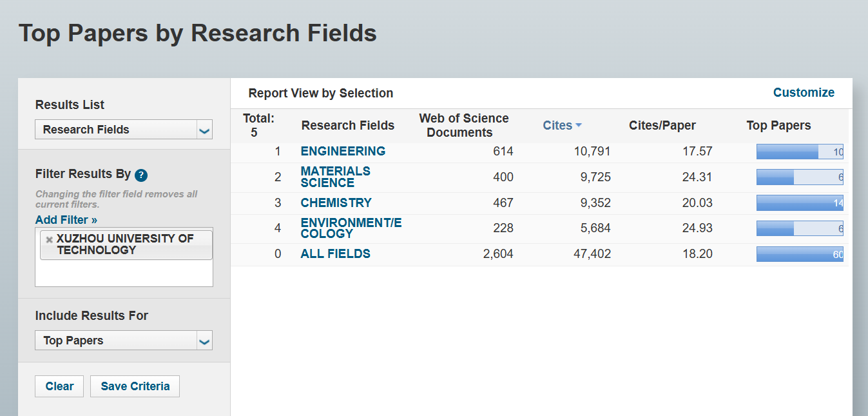Click the Cites sort arrow icon
The width and height of the screenshot is (868, 416).
coord(579,126)
